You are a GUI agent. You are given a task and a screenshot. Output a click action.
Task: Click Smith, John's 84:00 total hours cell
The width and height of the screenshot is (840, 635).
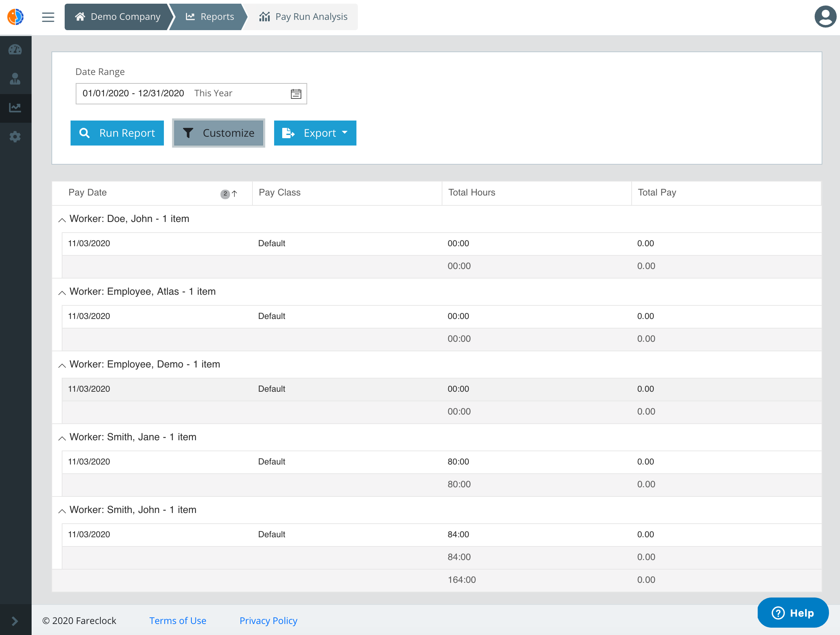458,534
